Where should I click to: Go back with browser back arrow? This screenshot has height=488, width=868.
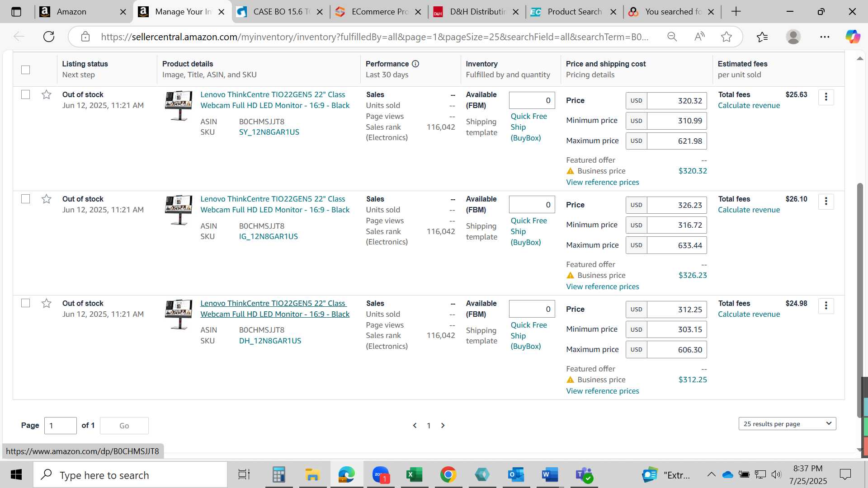pyautogui.click(x=19, y=37)
